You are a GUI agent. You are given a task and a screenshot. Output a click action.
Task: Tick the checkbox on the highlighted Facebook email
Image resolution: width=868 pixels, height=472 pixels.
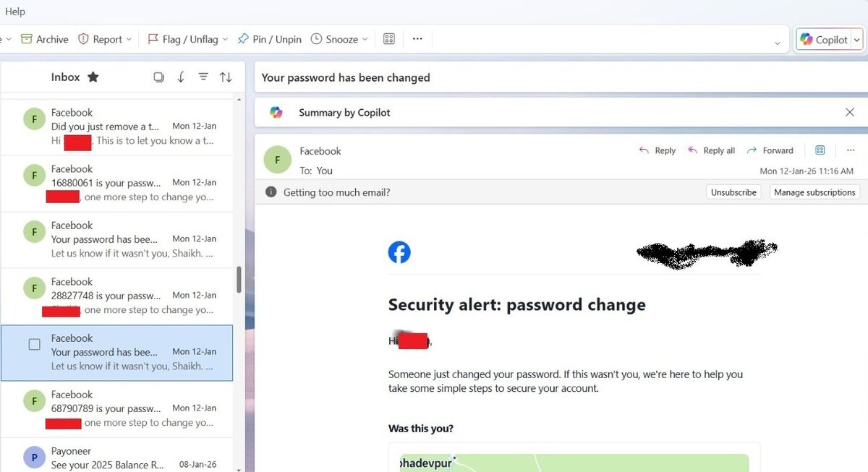click(x=34, y=345)
